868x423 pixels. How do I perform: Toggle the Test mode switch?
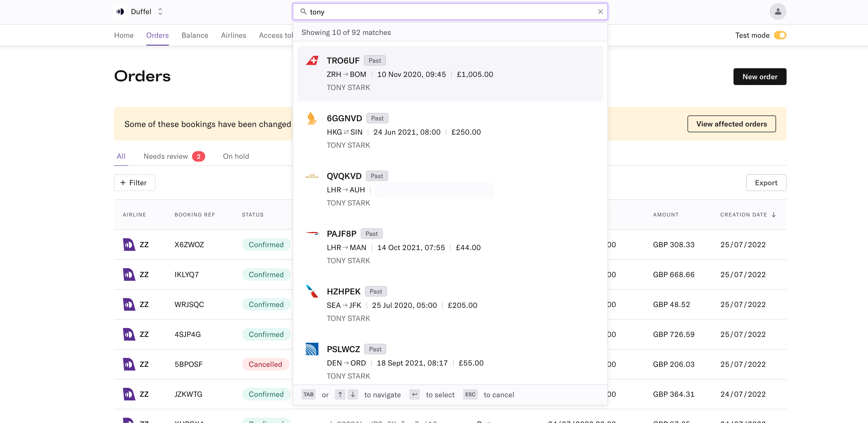point(780,35)
